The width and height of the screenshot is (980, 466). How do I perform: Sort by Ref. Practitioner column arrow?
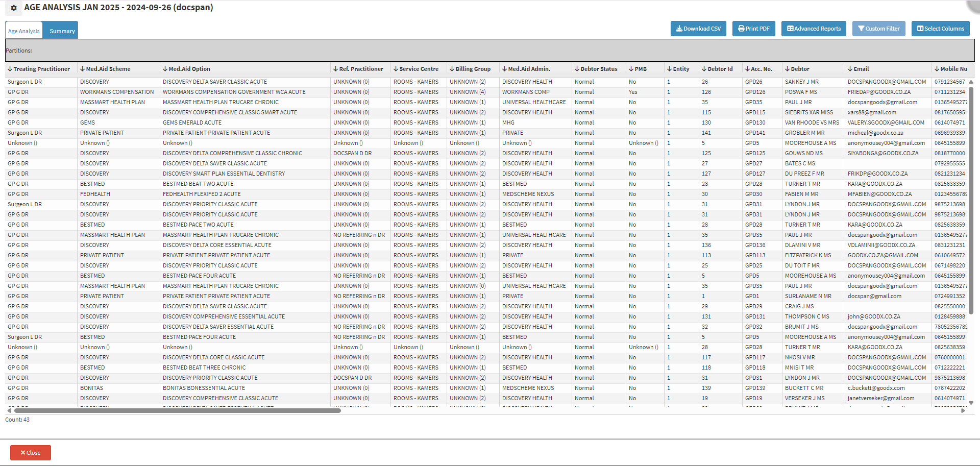[x=335, y=69]
